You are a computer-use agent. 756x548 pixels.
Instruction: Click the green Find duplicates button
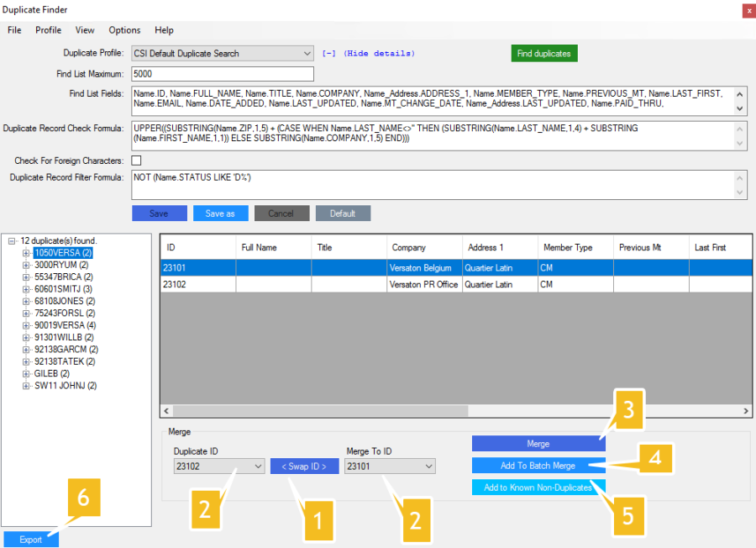tap(543, 54)
